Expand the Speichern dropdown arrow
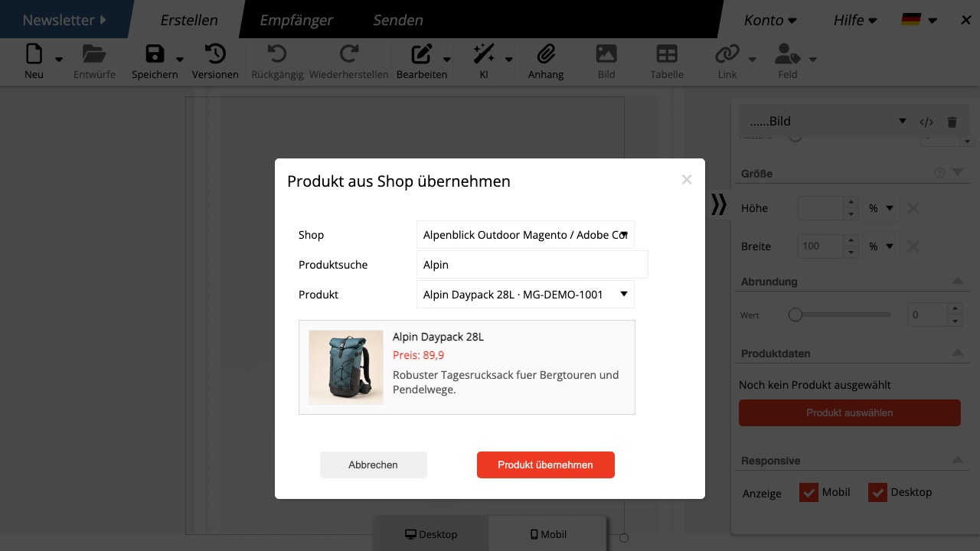 point(179,59)
